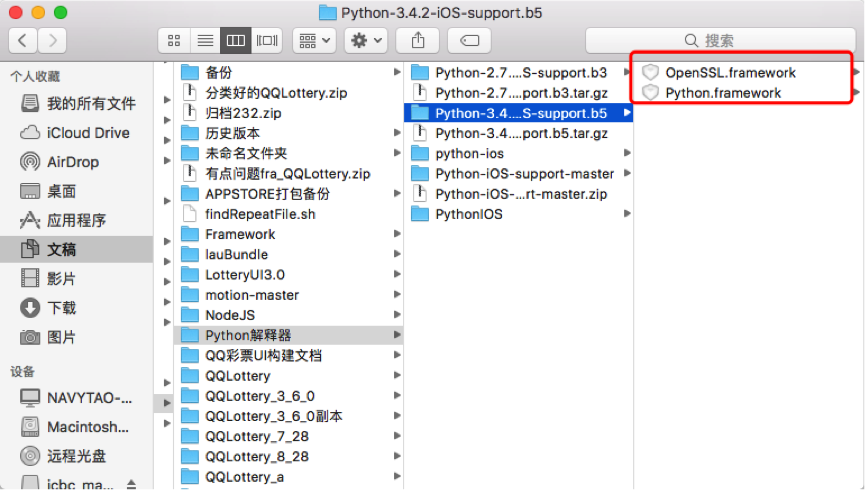The image size is (865, 490).
Task: Click the Share toolbar button
Action: click(418, 40)
